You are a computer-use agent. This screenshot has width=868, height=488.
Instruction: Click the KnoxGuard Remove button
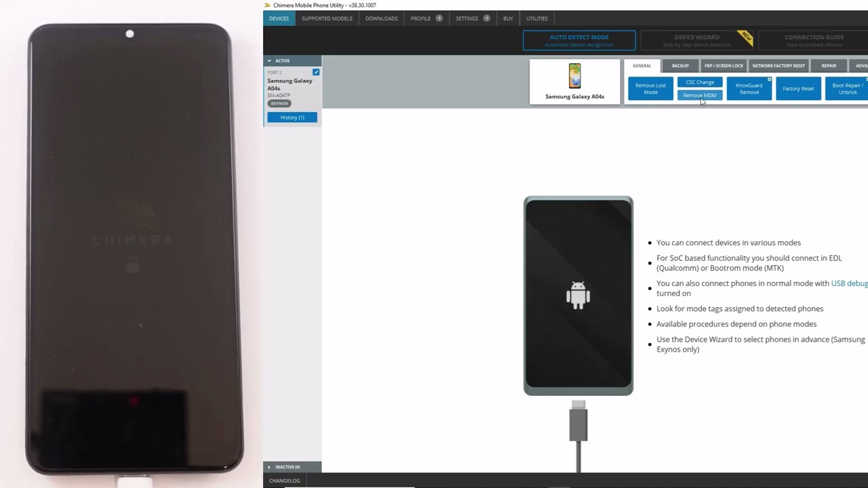click(x=749, y=89)
